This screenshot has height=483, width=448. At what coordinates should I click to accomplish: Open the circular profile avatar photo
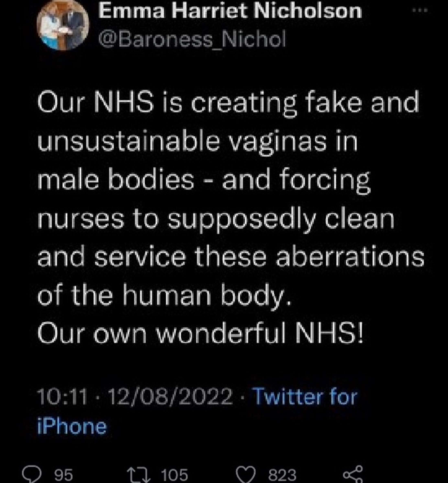[63, 25]
